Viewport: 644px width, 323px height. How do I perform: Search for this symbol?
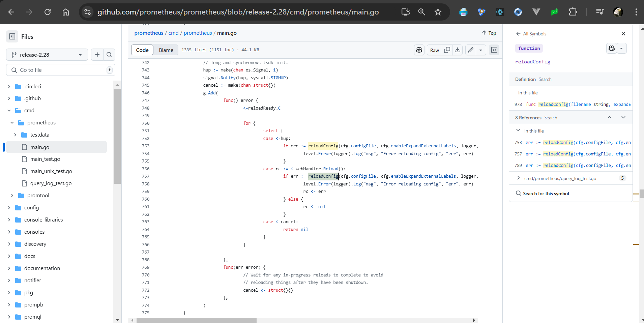coord(542,194)
